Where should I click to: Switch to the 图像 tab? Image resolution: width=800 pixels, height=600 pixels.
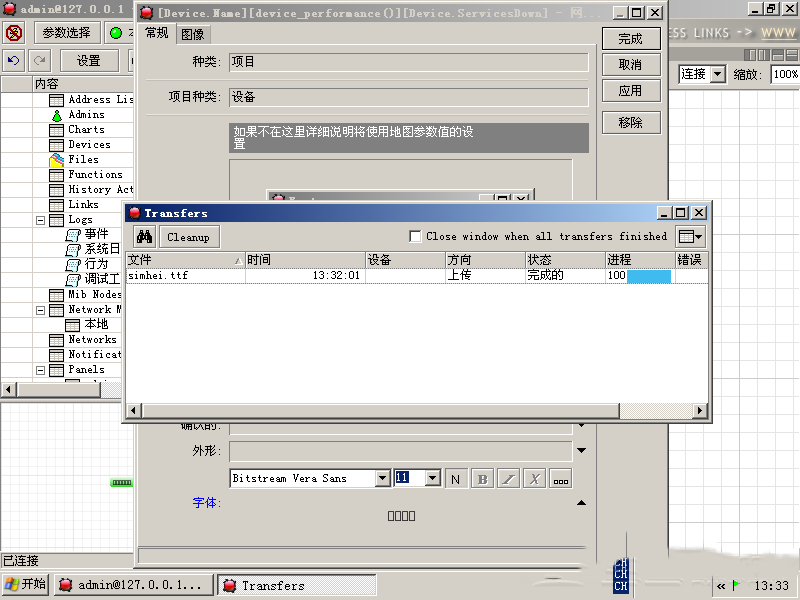(192, 34)
